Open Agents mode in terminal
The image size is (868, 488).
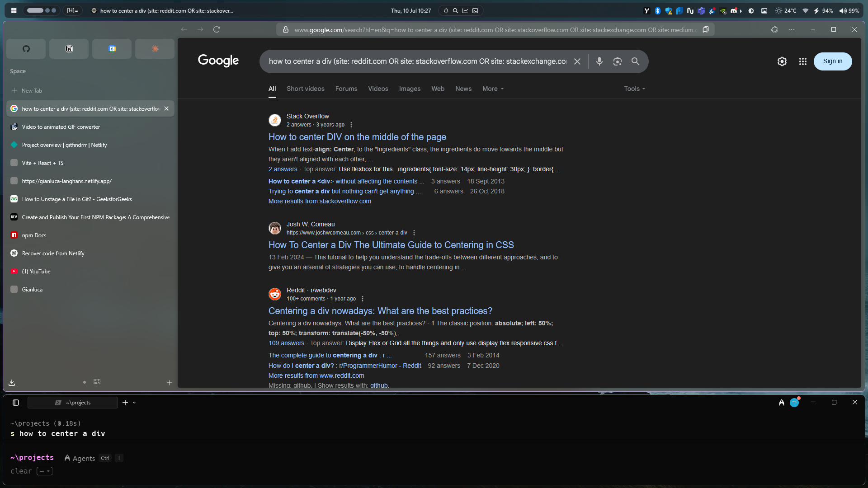point(80,458)
